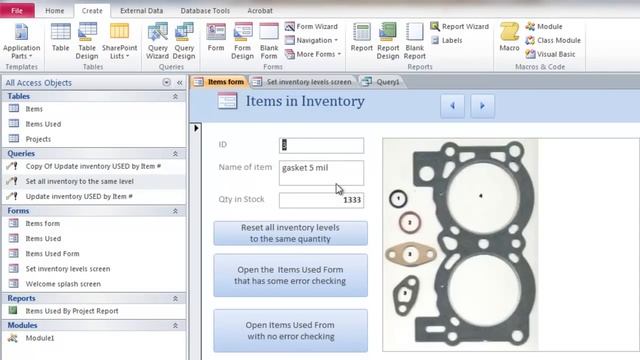Click Reset all inventory levels button

click(290, 233)
